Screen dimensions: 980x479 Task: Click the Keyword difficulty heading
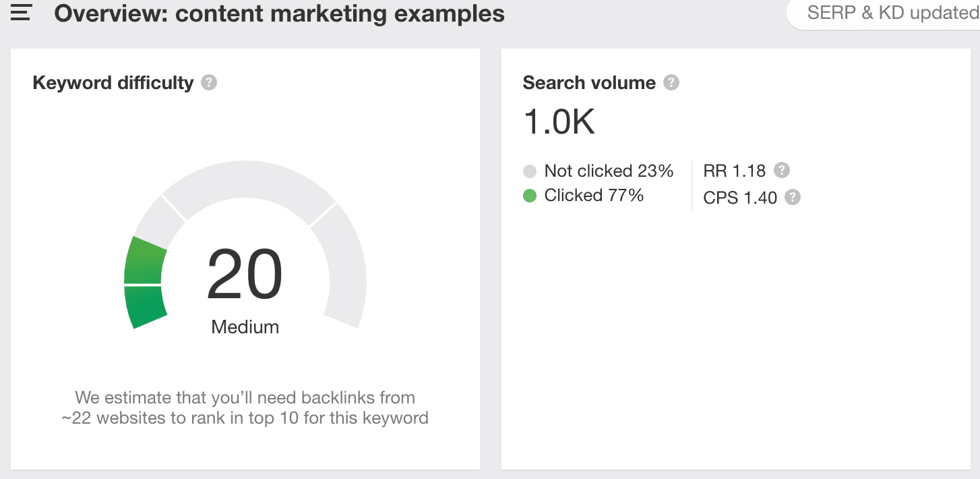pos(113,83)
